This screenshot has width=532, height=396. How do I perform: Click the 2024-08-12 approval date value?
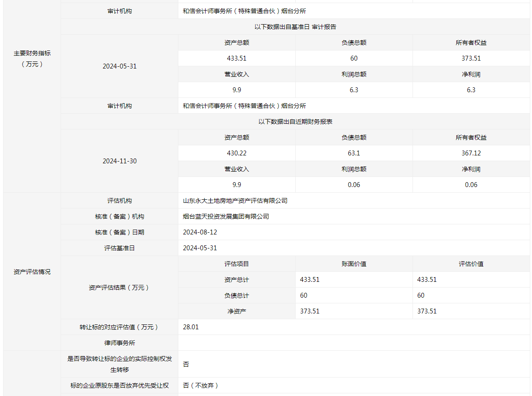(200, 232)
